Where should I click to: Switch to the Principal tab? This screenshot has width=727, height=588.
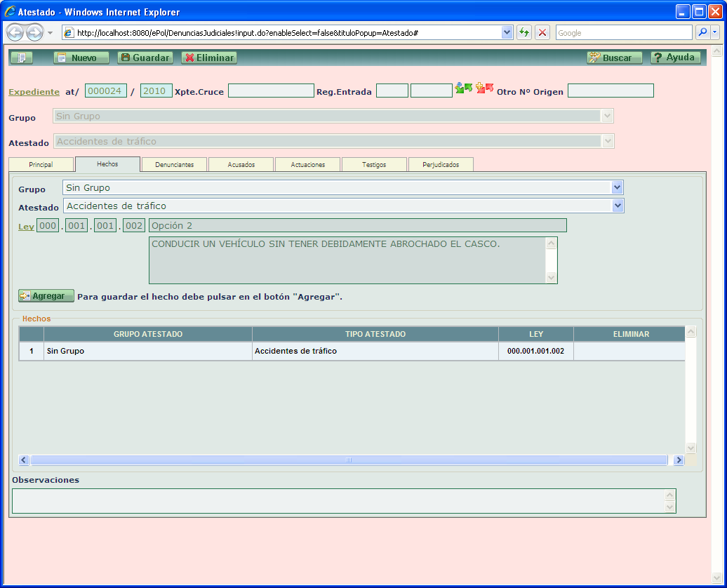(41, 164)
